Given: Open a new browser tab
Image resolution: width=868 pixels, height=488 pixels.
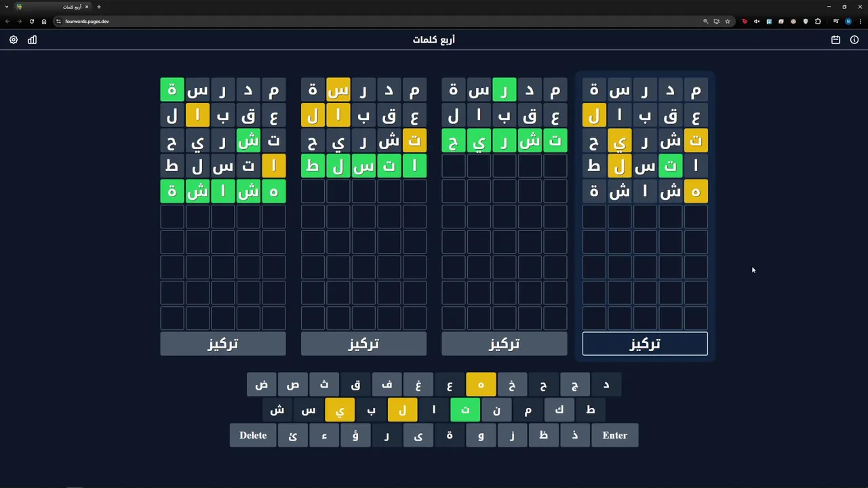Looking at the screenshot, I should point(99,7).
